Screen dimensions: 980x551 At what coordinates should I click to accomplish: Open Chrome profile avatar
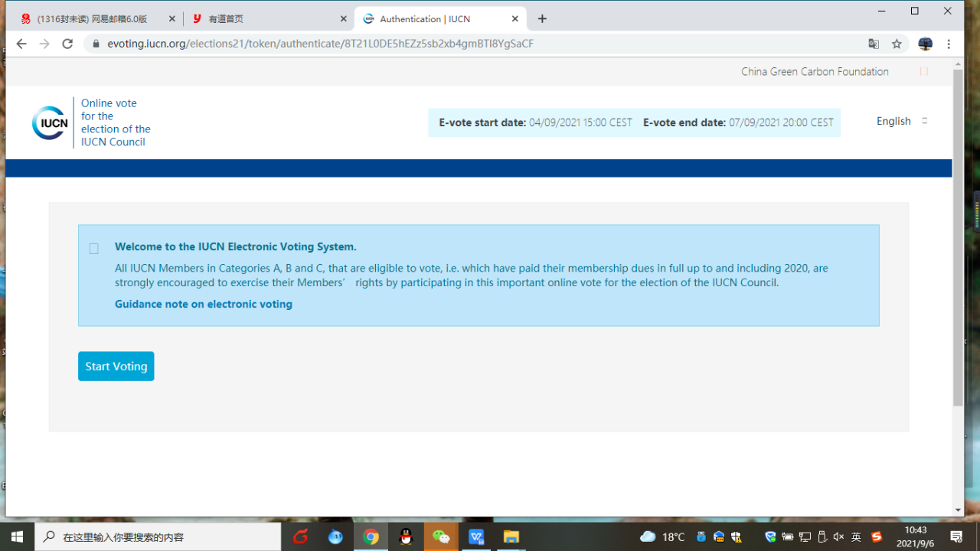point(925,44)
